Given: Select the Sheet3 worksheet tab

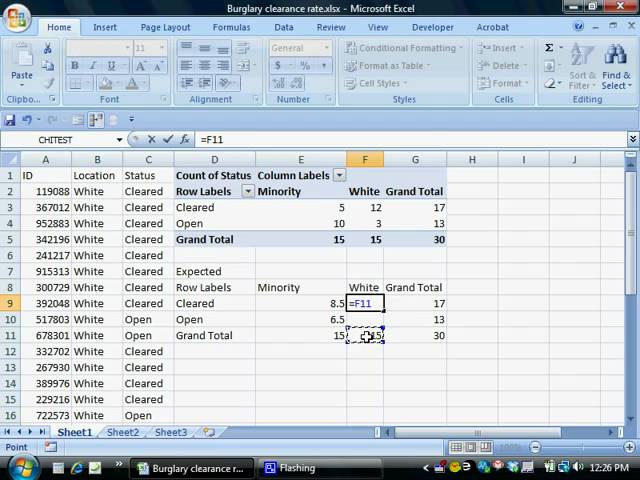Looking at the screenshot, I should (x=171, y=432).
